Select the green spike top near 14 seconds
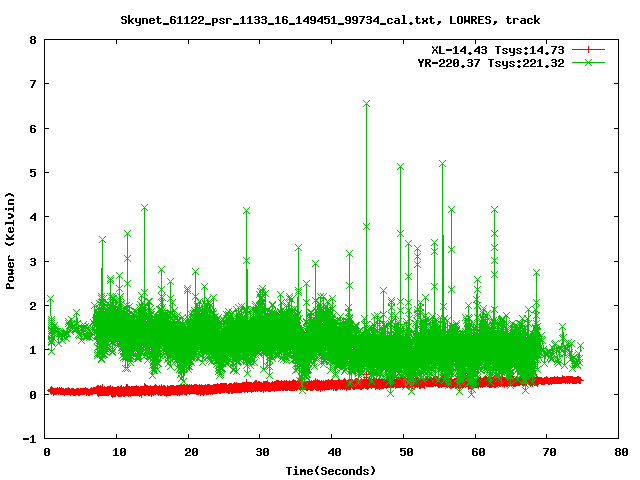This screenshot has width=640, height=480. pyautogui.click(x=144, y=207)
